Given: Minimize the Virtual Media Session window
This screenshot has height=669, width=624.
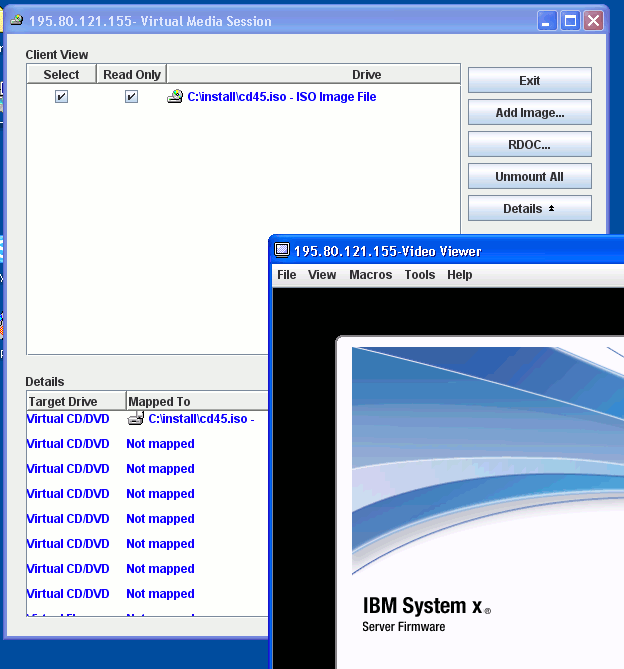Looking at the screenshot, I should click(x=548, y=21).
